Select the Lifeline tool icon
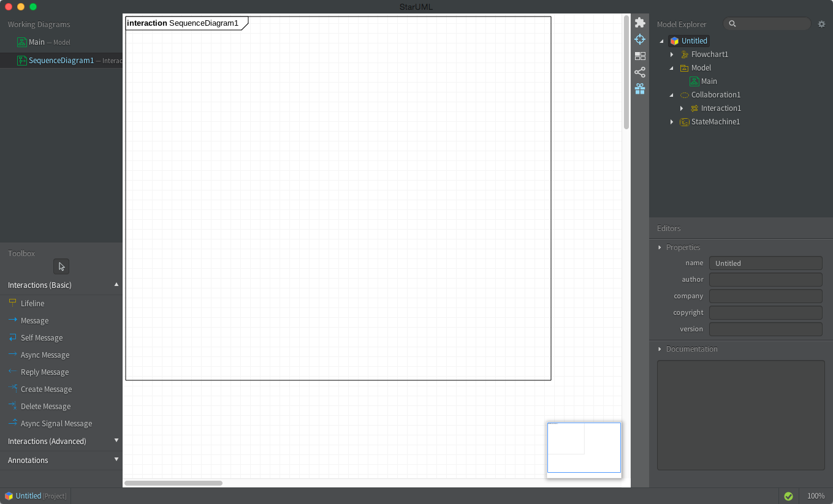833x504 pixels. point(12,303)
